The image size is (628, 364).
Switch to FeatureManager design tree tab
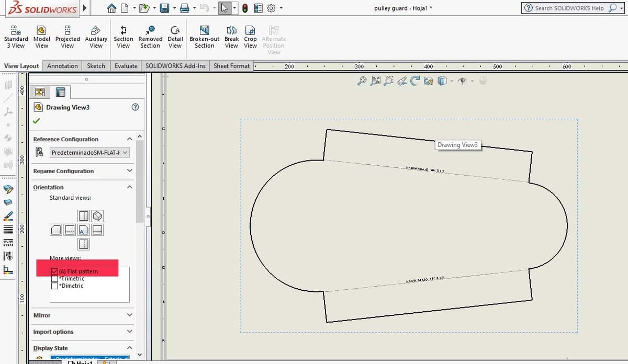40,93
